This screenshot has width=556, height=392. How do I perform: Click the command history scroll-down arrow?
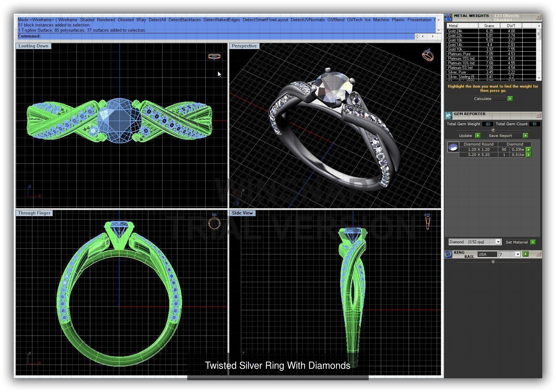439,30
